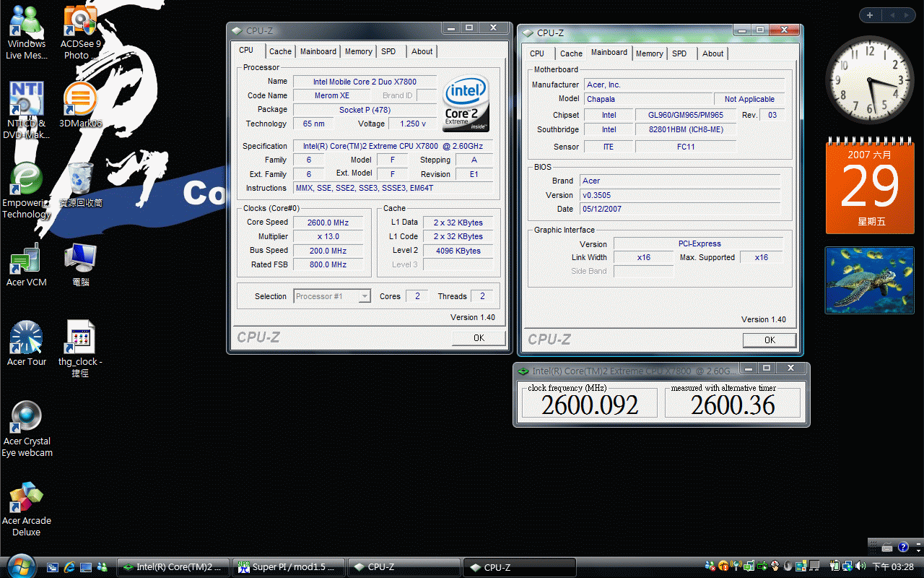Click Code Name value 'Merom XE'
Viewport: 924px width, 578px height.
pyautogui.click(x=332, y=95)
